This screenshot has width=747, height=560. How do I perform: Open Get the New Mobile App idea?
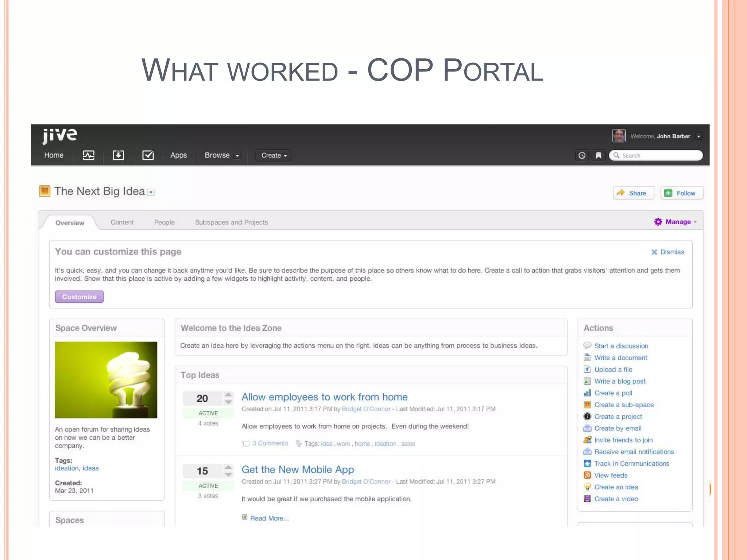click(298, 470)
